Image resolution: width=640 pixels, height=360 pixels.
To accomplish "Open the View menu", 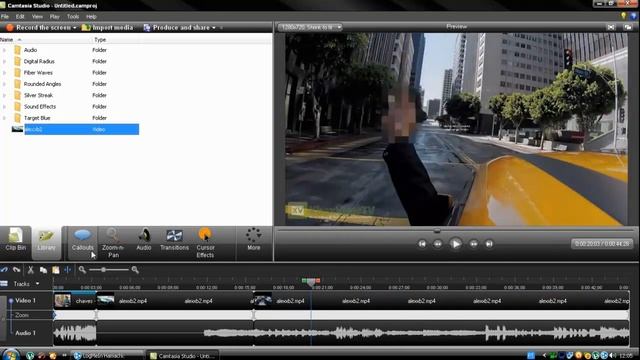I will (37, 17).
